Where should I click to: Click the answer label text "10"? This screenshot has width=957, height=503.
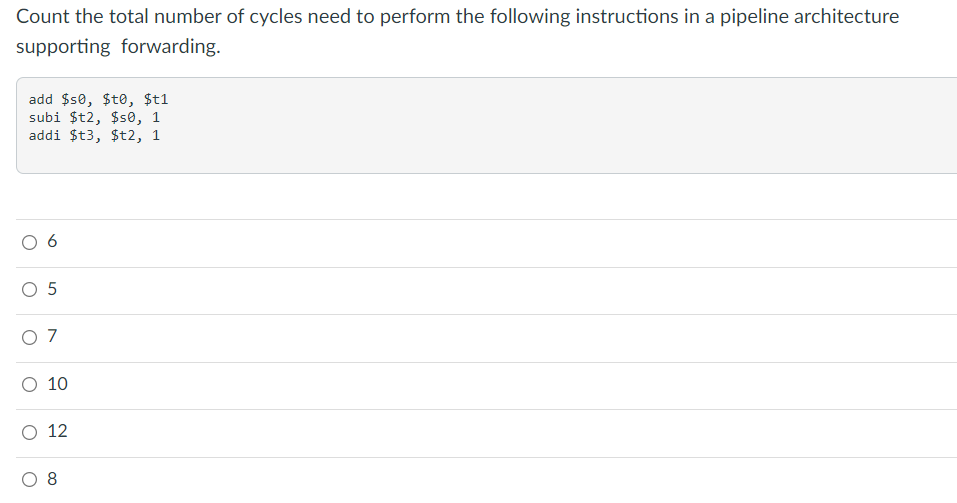point(57,383)
